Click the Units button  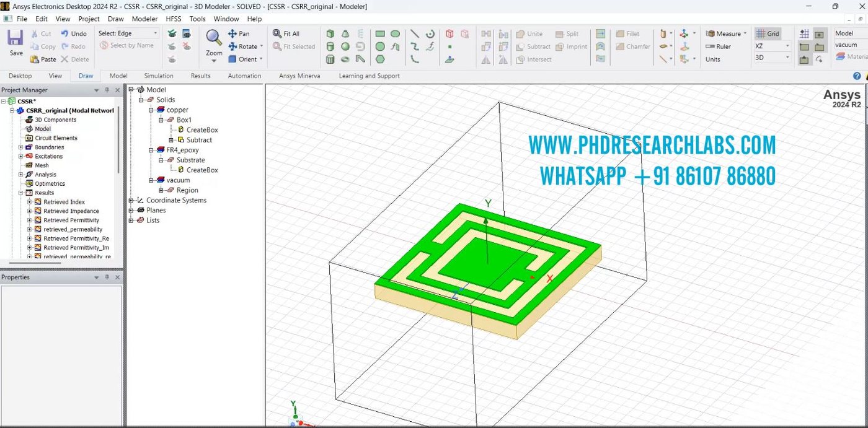pos(712,59)
